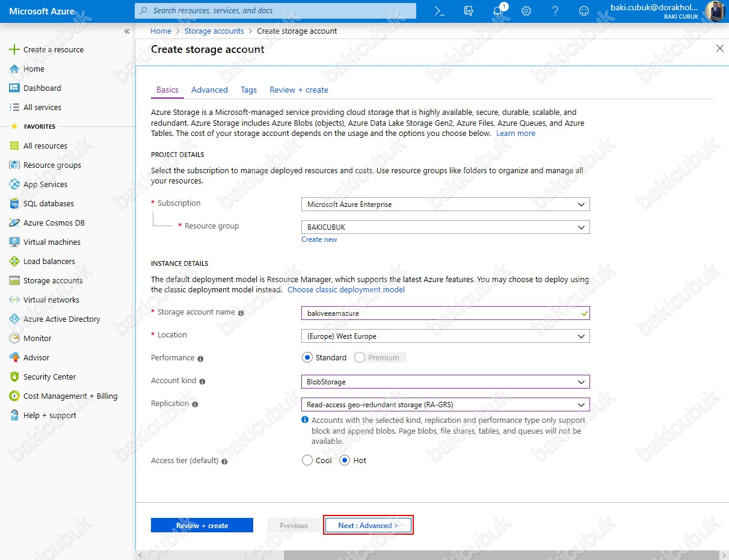Viewport: 729px width, 560px height.
Task: Click the Monitor gauge icon
Action: click(14, 338)
